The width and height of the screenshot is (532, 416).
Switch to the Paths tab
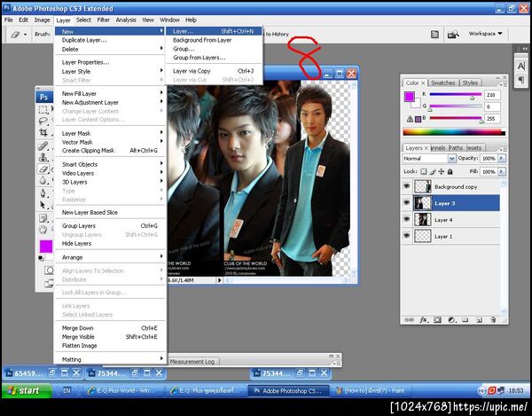pos(456,148)
